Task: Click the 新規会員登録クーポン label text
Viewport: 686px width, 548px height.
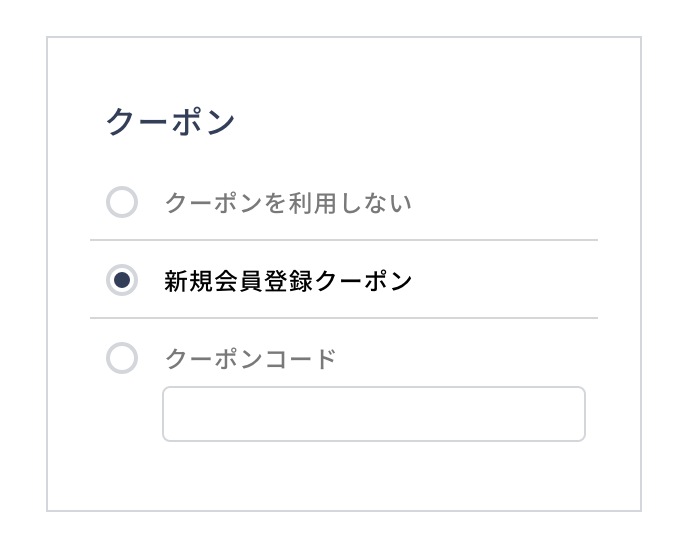Action: tap(288, 281)
